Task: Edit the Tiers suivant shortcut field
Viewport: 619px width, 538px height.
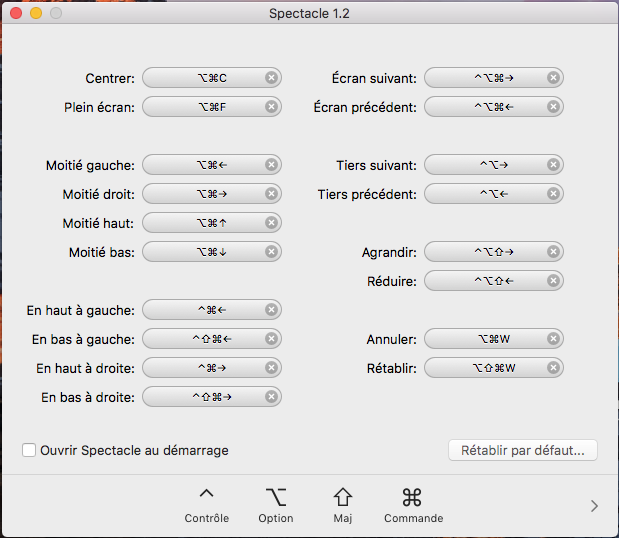Action: coord(494,165)
